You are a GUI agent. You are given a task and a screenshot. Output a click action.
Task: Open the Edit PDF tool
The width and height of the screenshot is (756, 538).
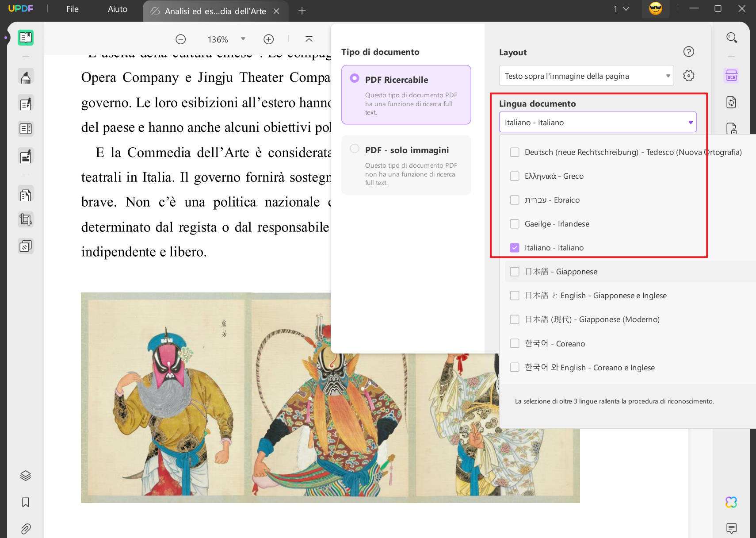(x=26, y=104)
